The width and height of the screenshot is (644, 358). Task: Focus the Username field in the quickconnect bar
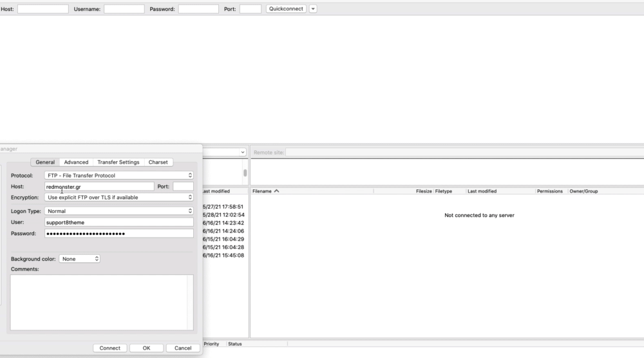[x=124, y=9]
